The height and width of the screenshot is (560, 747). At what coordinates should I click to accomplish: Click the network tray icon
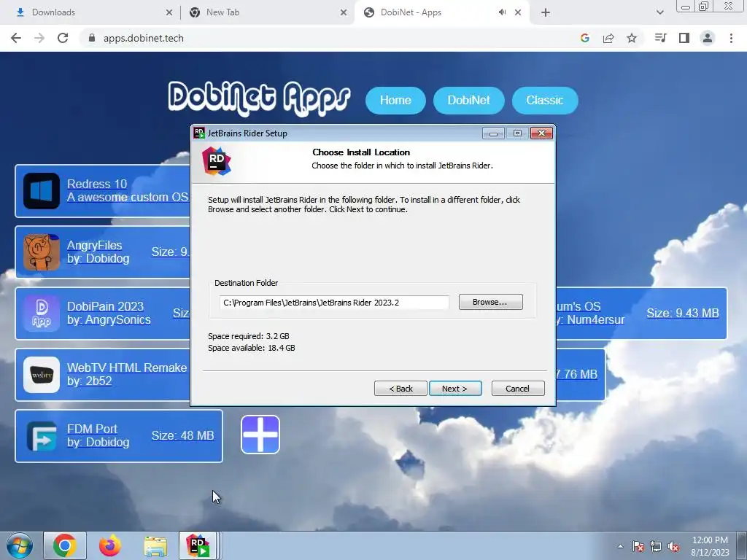[656, 546]
